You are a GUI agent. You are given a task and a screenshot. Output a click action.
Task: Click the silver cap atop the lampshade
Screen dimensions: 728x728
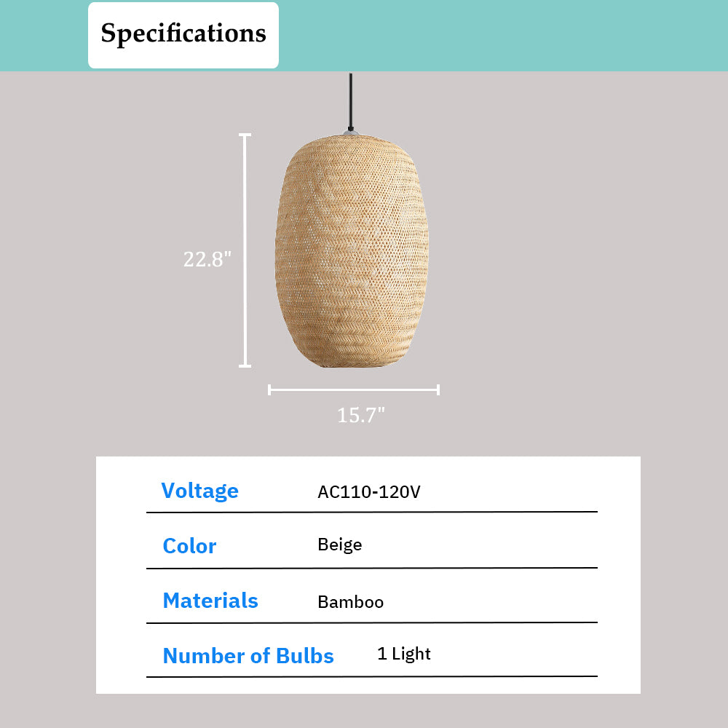351,132
